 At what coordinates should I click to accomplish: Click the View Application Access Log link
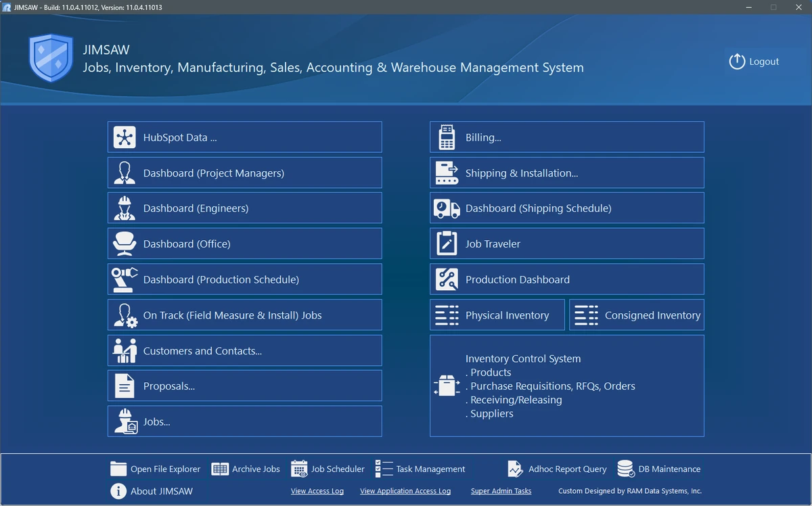[405, 491]
